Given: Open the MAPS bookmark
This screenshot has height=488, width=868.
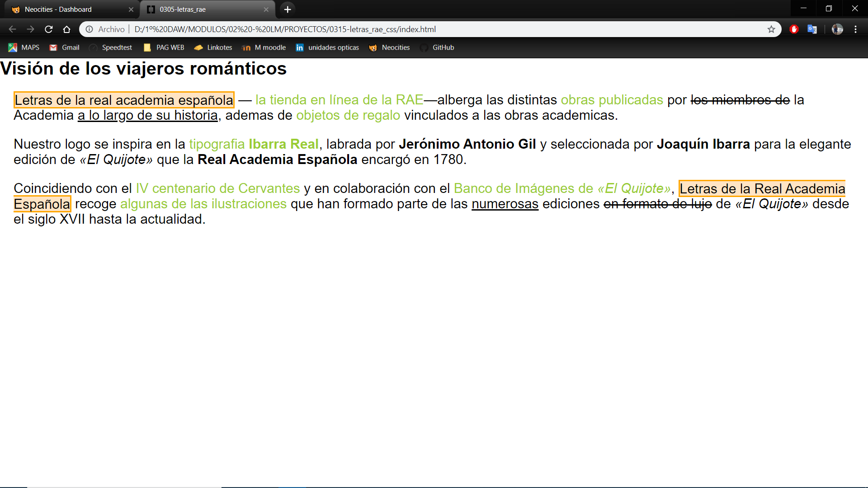Looking at the screenshot, I should (24, 47).
